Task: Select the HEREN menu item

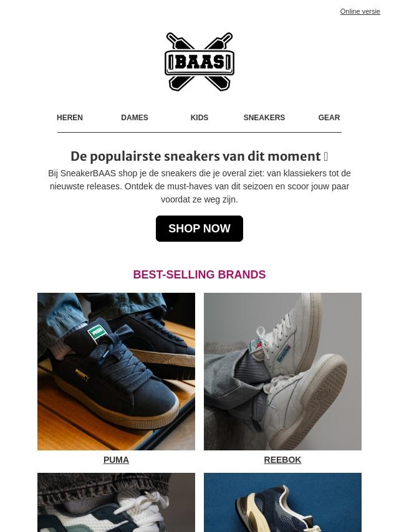Action: click(70, 117)
